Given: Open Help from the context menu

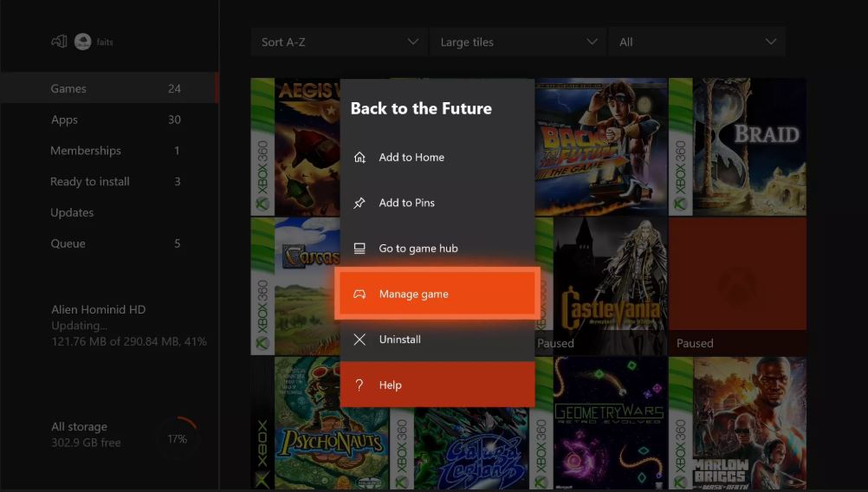Looking at the screenshot, I should pos(437,385).
